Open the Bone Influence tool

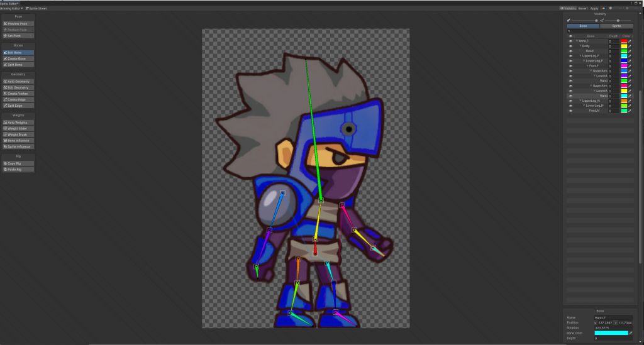(18, 141)
